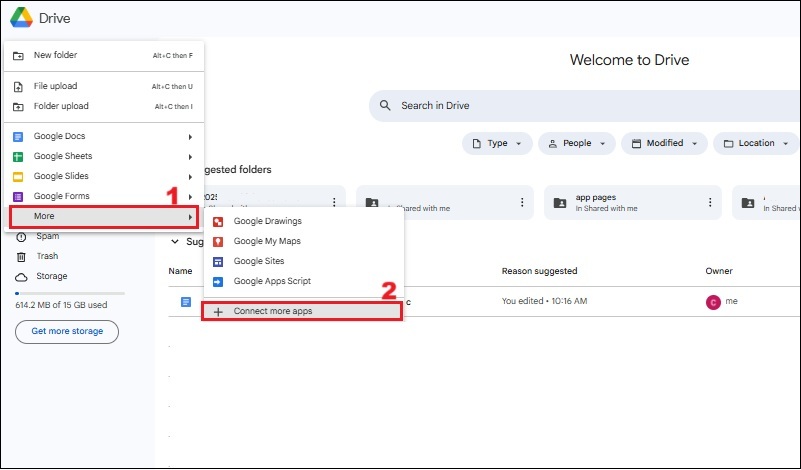Click the shared folder icon of app pages
The width and height of the screenshot is (801, 470).
tap(560, 203)
